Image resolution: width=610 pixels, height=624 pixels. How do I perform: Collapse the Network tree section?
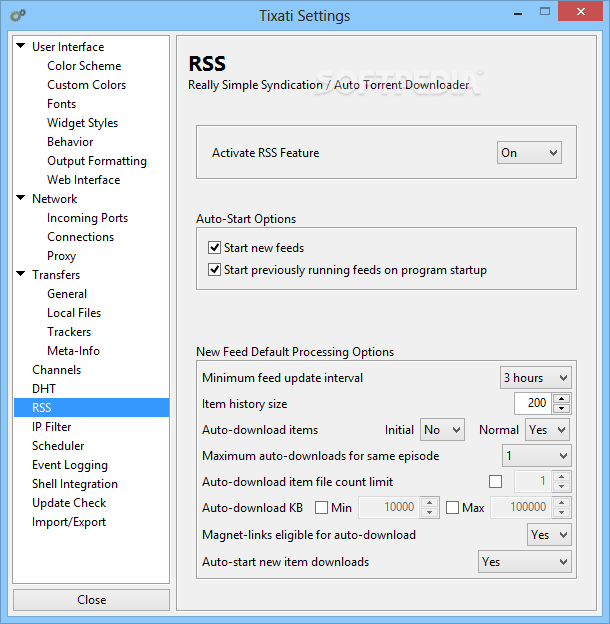pos(21,198)
